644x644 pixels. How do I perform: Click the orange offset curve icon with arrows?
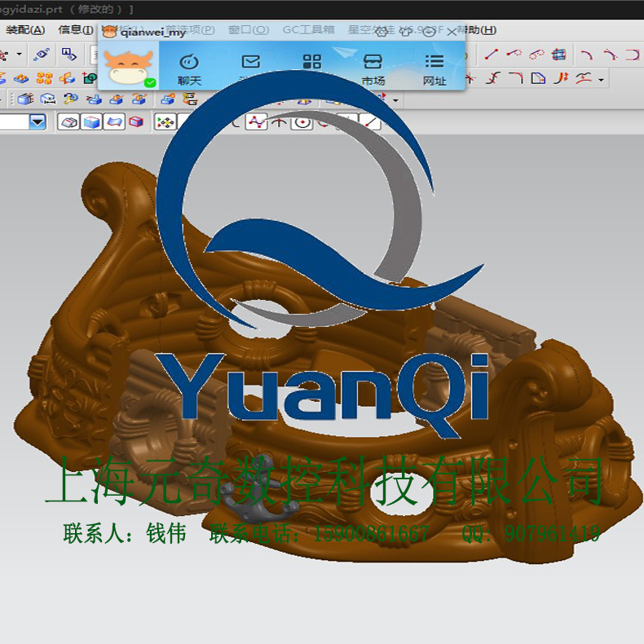pyautogui.click(x=560, y=78)
